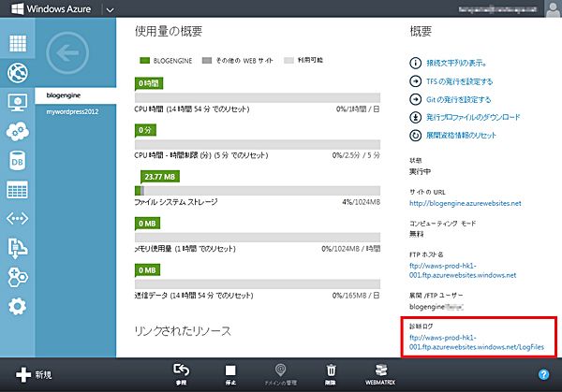This screenshot has width=562, height=392.
Task: Open the diagnostic logs LogFiles FTP link
Action: (477, 342)
